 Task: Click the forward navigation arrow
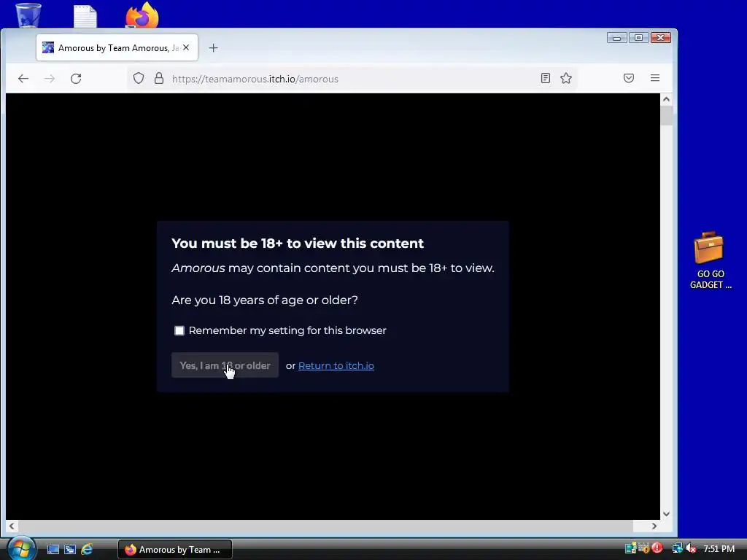(x=50, y=79)
